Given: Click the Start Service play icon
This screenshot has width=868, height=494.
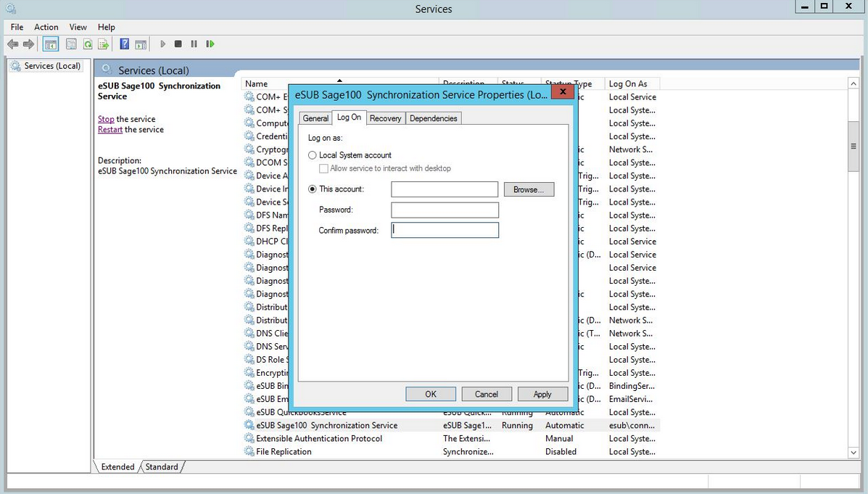Looking at the screenshot, I should pyautogui.click(x=162, y=44).
